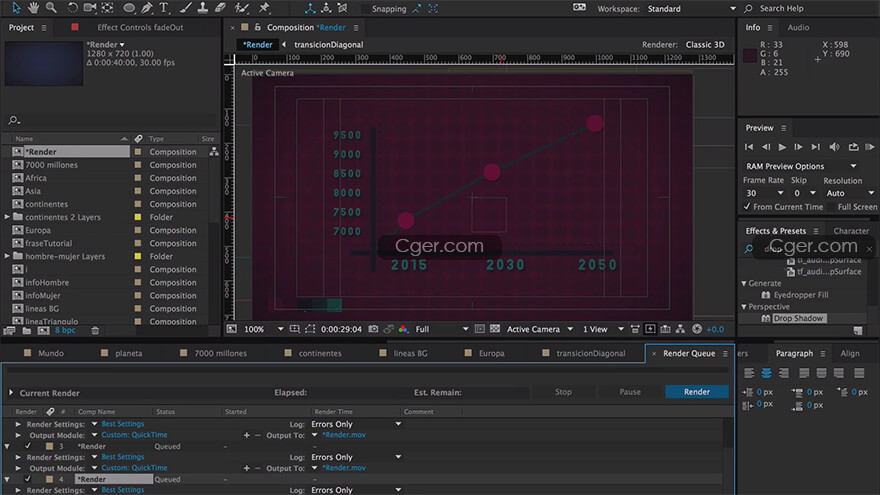The height and width of the screenshot is (495, 880).
Task: Left align paragraph text
Action: [749, 373]
